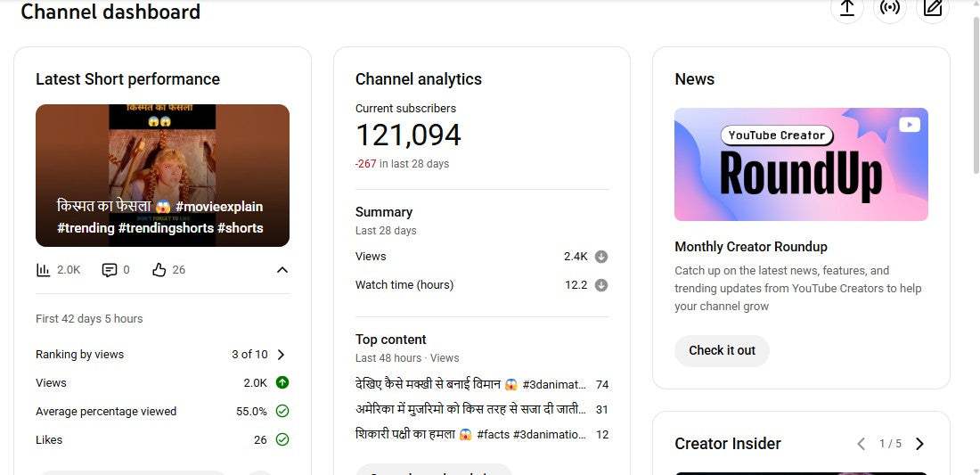Click the create post edit icon
Image resolution: width=980 pixels, height=475 pixels.
pos(933,7)
